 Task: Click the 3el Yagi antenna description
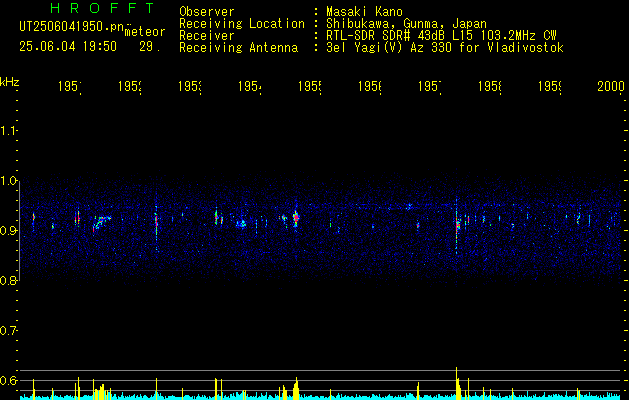[x=445, y=48]
